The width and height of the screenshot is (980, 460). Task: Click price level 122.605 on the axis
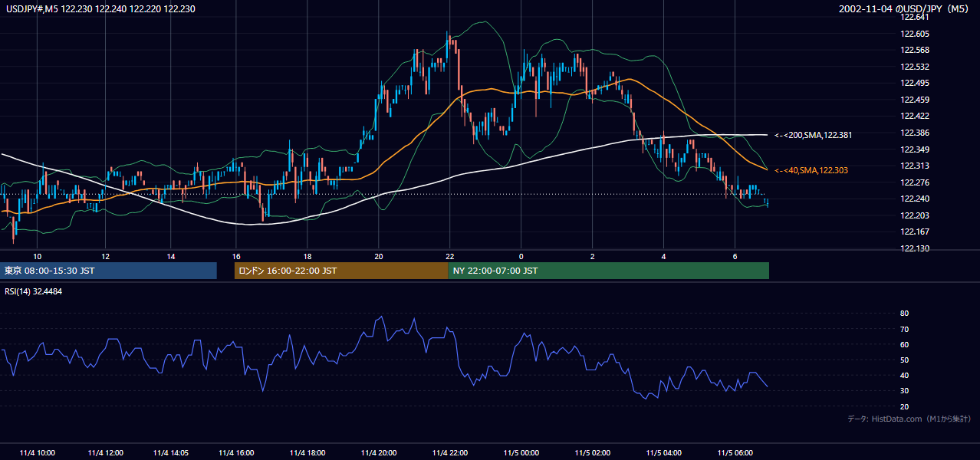click(x=916, y=34)
